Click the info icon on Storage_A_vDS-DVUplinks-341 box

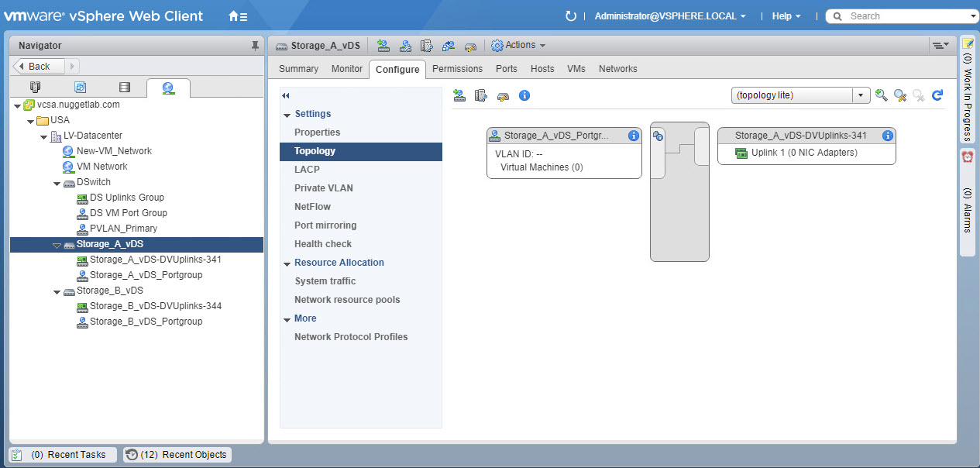(x=888, y=136)
